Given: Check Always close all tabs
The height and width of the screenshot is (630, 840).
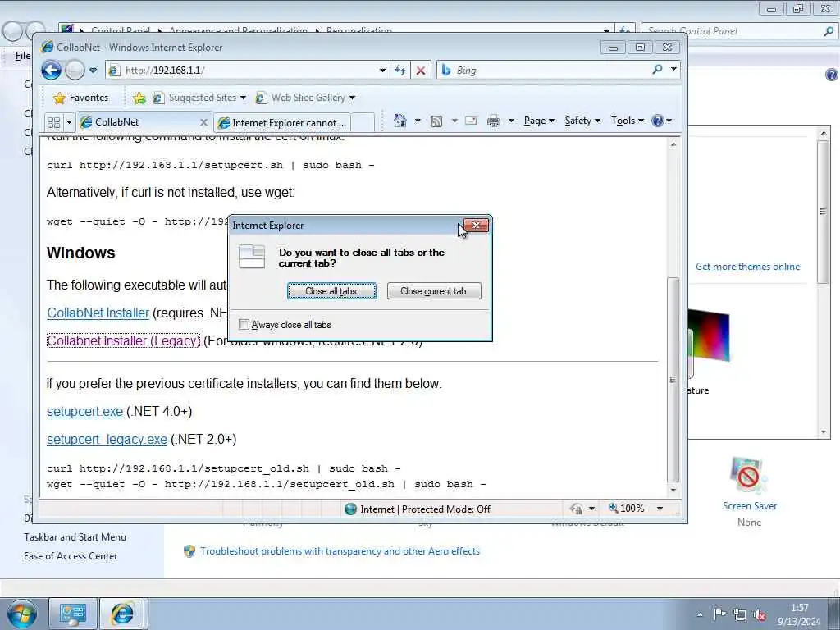Looking at the screenshot, I should tap(244, 325).
